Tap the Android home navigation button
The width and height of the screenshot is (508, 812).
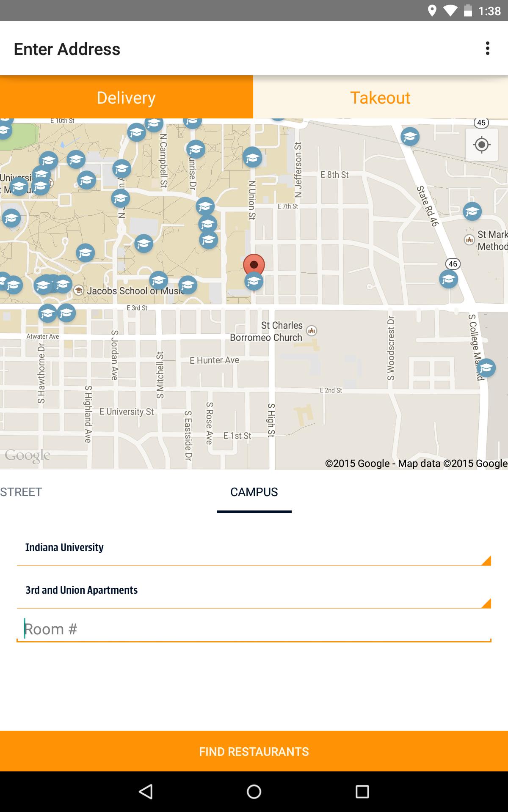[254, 792]
